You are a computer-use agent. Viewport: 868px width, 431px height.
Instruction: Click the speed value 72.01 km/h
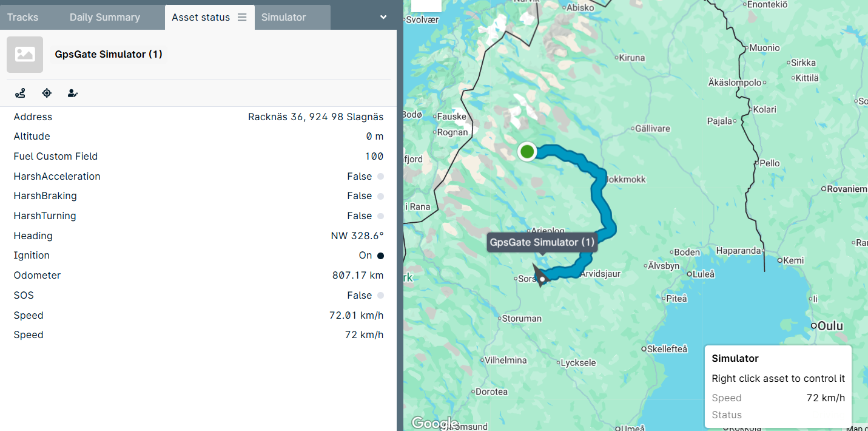point(357,316)
